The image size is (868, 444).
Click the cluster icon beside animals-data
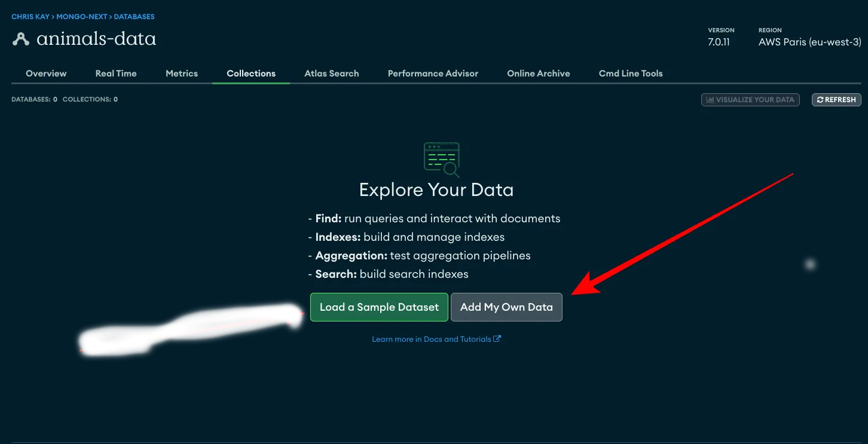[x=21, y=39]
